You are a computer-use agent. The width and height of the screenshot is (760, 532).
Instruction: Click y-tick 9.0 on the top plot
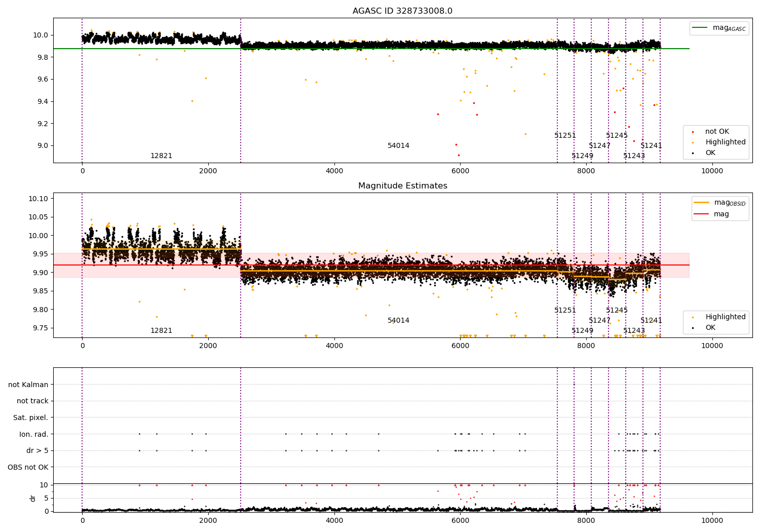[43, 146]
